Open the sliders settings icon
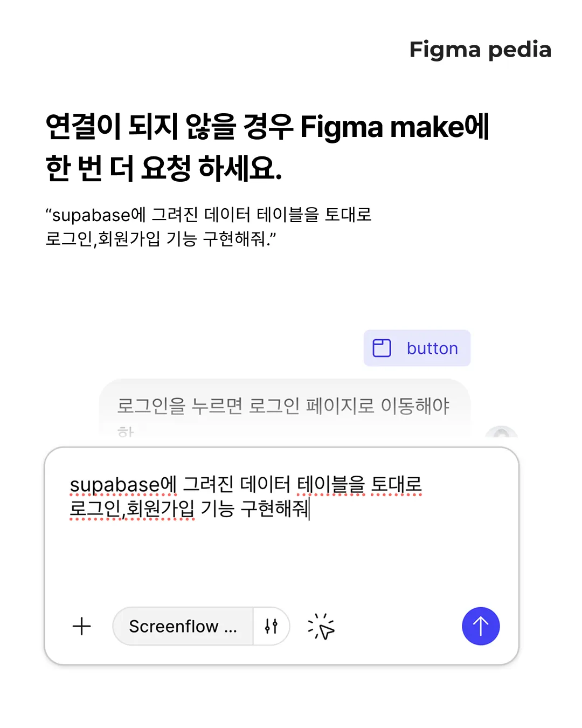Image resolution: width=582 pixels, height=728 pixels. [271, 626]
